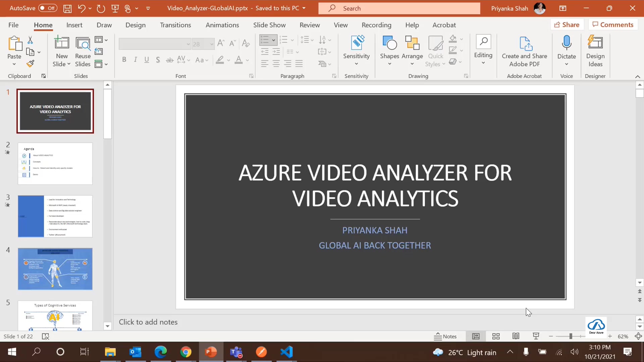Open the Comments button

pyautogui.click(x=613, y=24)
